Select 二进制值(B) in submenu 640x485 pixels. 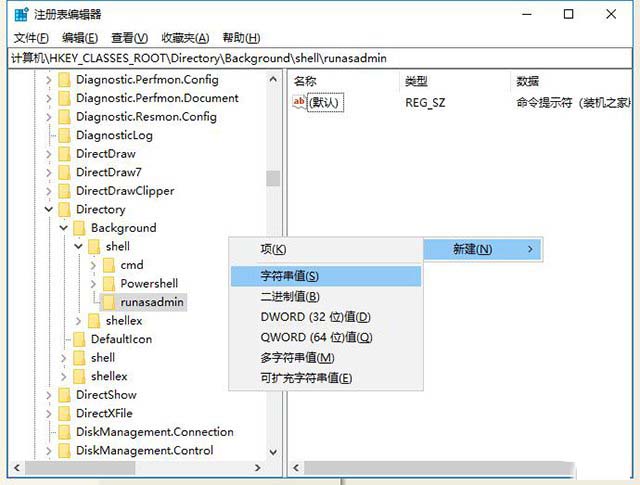326,296
